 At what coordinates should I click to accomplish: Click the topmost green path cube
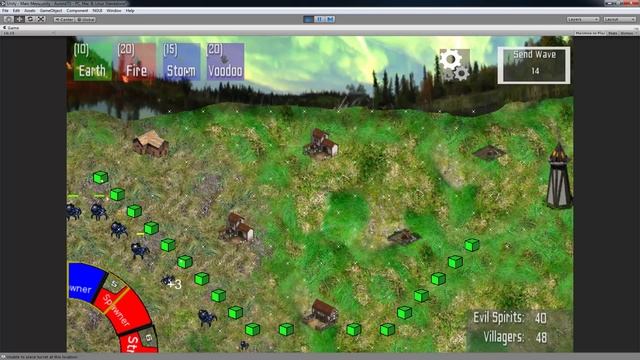[x=100, y=178]
